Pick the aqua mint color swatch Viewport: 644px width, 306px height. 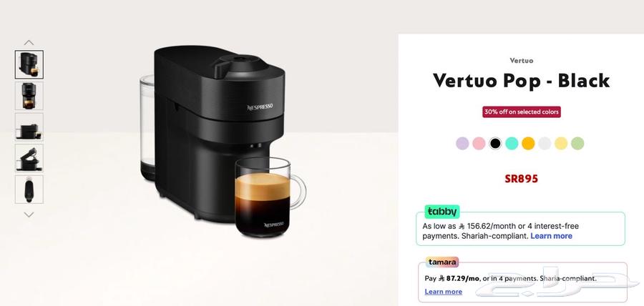[x=512, y=143]
